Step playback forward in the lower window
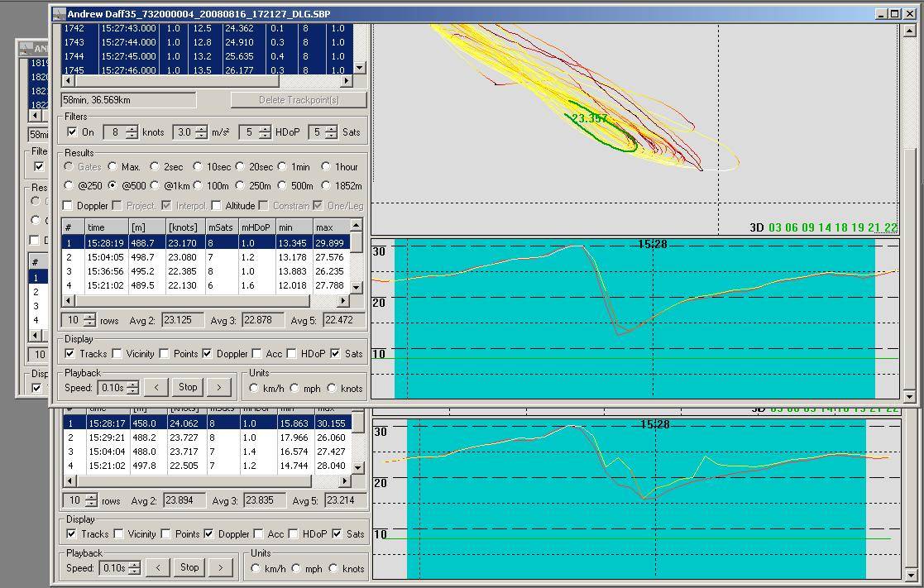924x588 pixels. tap(220, 567)
